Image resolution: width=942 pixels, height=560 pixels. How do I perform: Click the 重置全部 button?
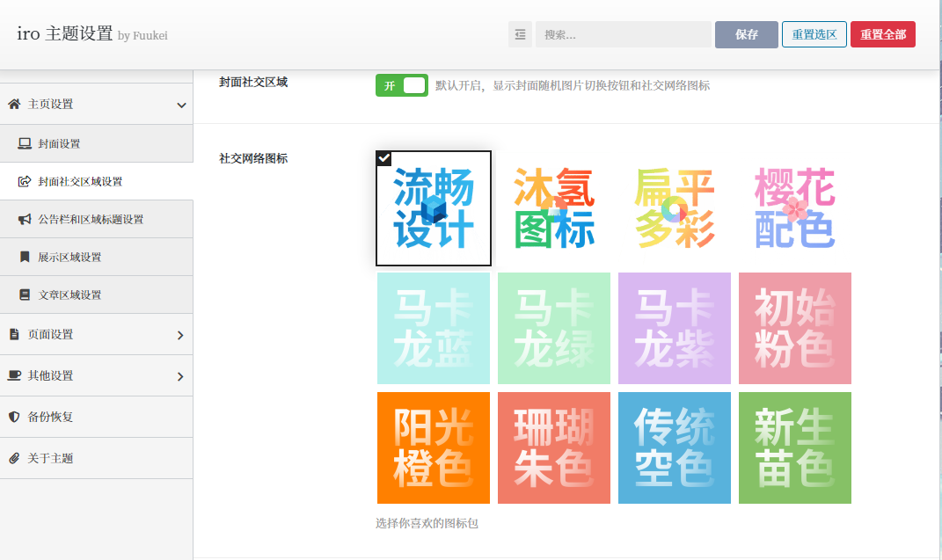pos(882,35)
